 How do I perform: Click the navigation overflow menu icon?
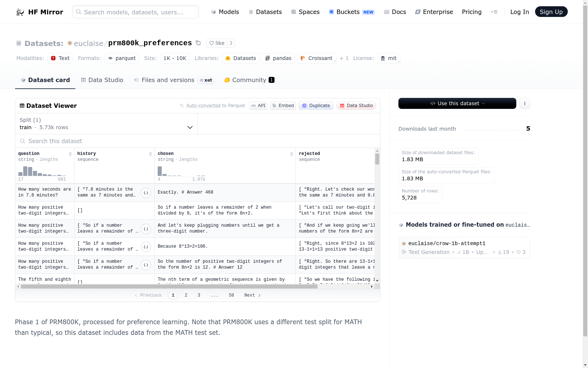[x=494, y=12]
